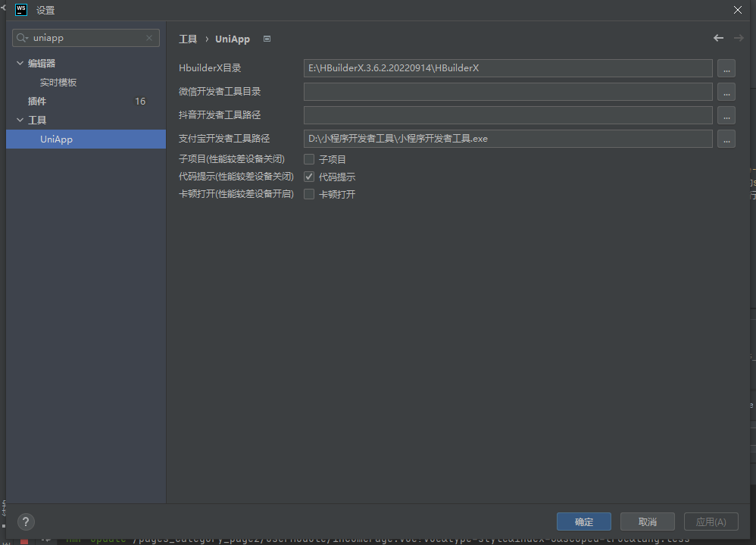Clear the uniapp search text

(x=149, y=38)
